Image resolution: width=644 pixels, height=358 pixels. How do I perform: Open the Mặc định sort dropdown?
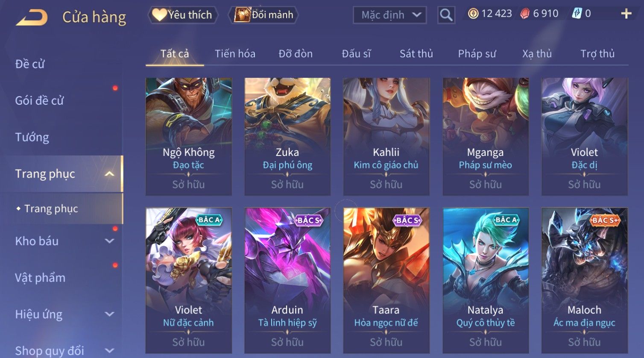[x=390, y=15]
